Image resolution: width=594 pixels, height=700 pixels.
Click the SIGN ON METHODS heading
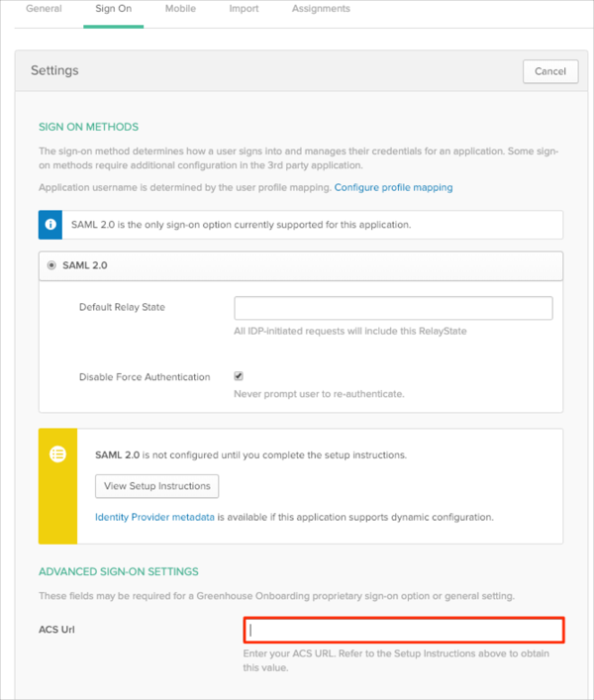[x=88, y=127]
